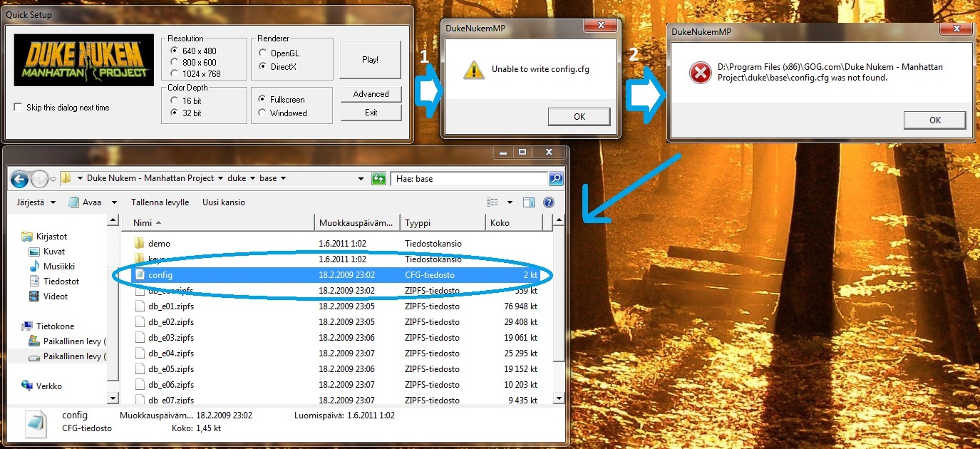This screenshot has width=980, height=449.
Task: Click the 'Hae: base' search field
Action: click(469, 178)
